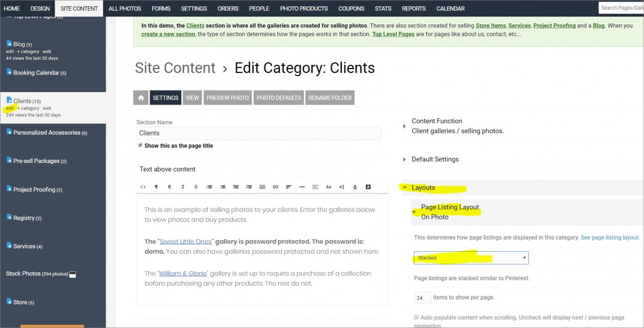The height and width of the screenshot is (328, 644).
Task: Open the 'William & Gloria' gallery link
Action: pos(183,273)
